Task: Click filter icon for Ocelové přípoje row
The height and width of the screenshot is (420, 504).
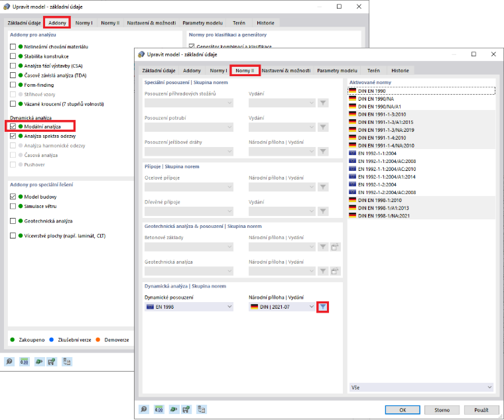Action: click(323, 187)
